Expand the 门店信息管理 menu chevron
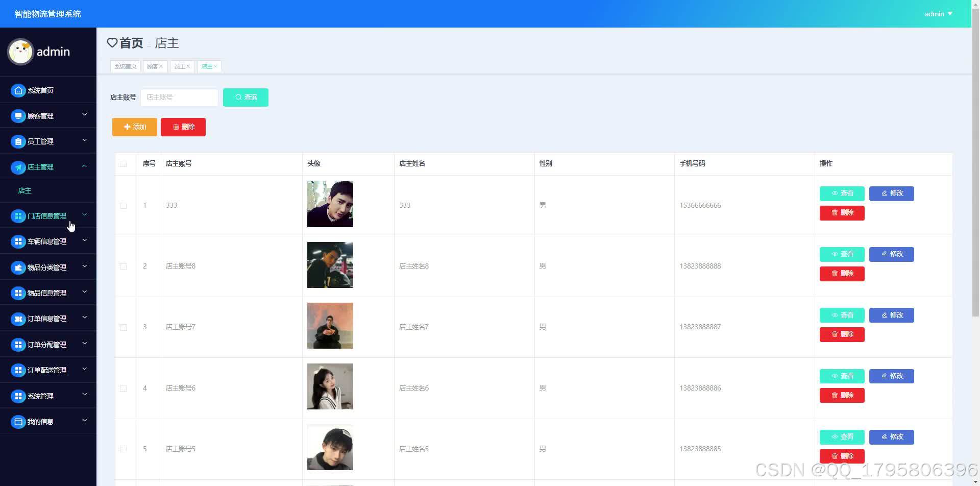 pos(85,215)
